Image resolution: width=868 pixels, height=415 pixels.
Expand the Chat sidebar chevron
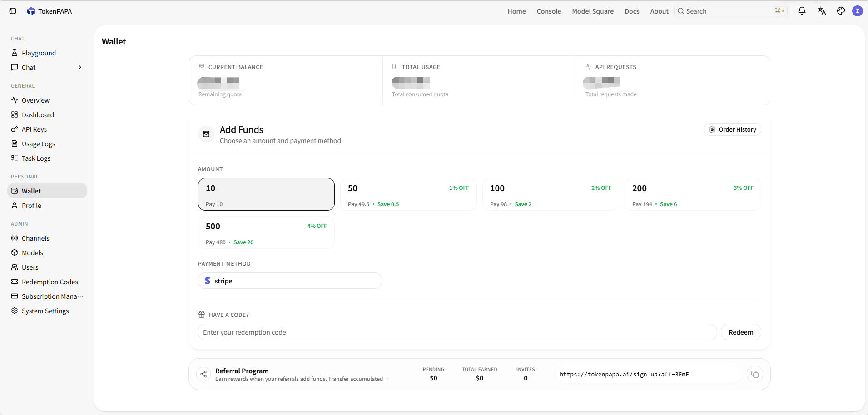[80, 67]
